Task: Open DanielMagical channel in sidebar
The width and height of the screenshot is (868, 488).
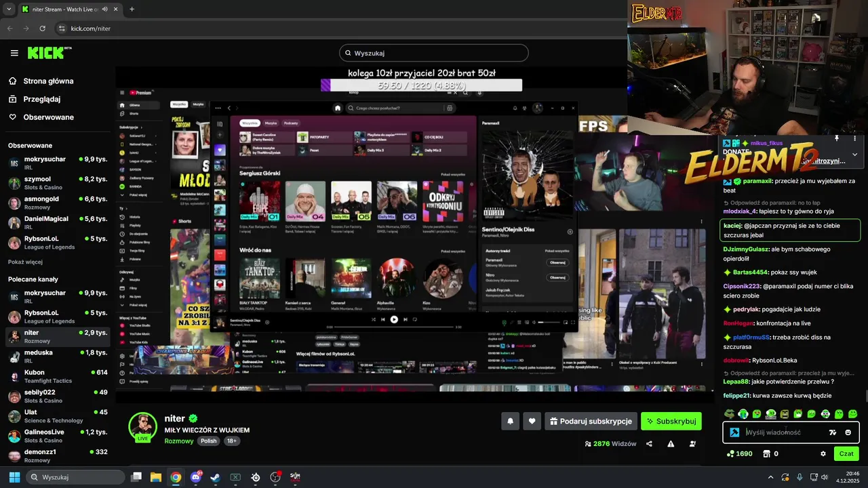Action: pos(58,222)
